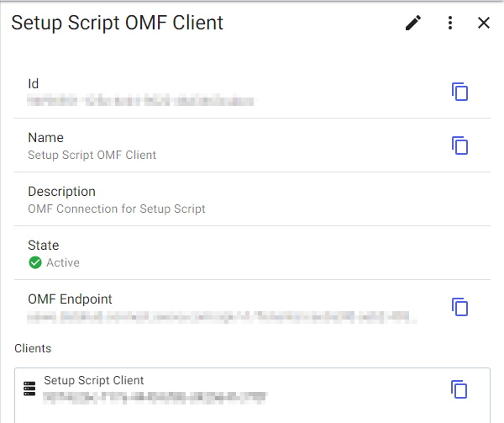This screenshot has height=423, width=504.
Task: Copy the Setup Script Client id
Action: pyautogui.click(x=459, y=389)
